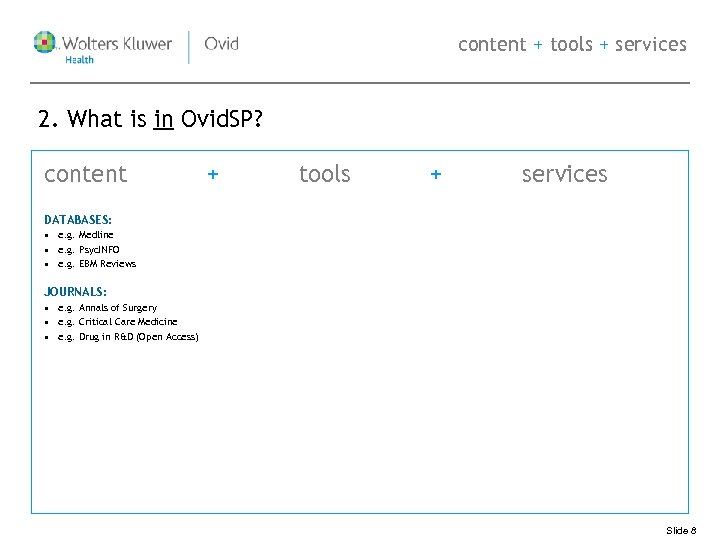
Task: Click the header tagline word 'services'
Action: point(651,45)
